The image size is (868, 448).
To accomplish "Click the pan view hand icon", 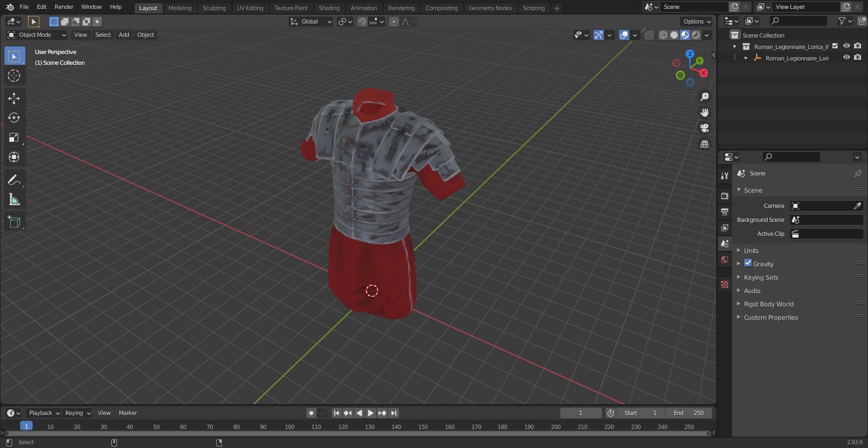I will coord(704,112).
